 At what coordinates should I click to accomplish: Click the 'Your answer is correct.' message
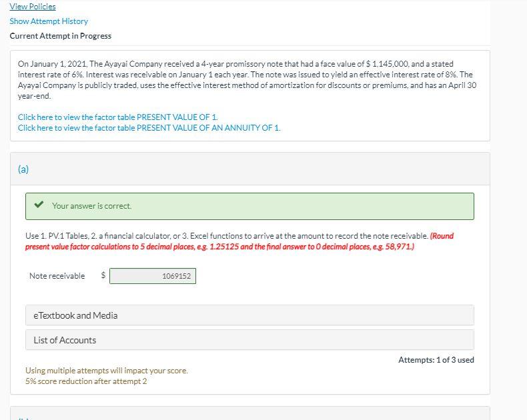point(92,206)
